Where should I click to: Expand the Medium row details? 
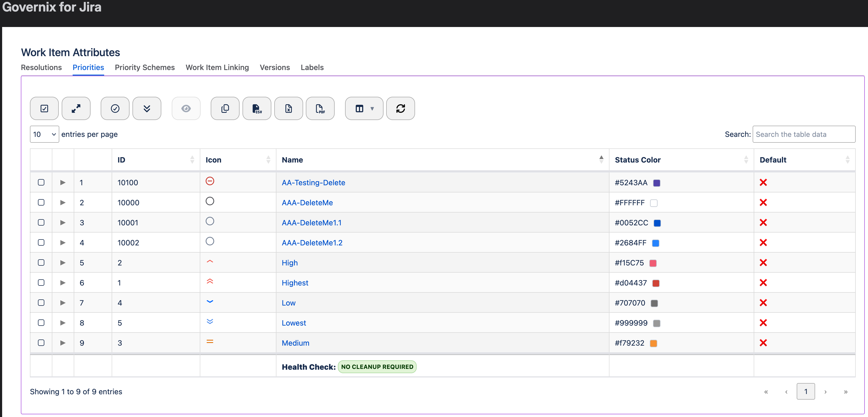click(63, 343)
